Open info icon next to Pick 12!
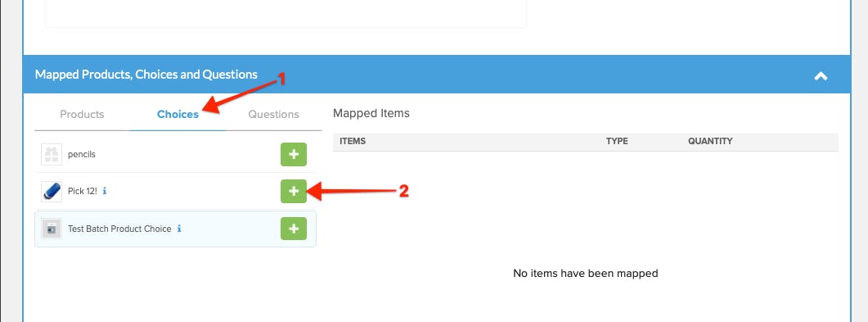Screen dimensions: 868x322 (105, 191)
